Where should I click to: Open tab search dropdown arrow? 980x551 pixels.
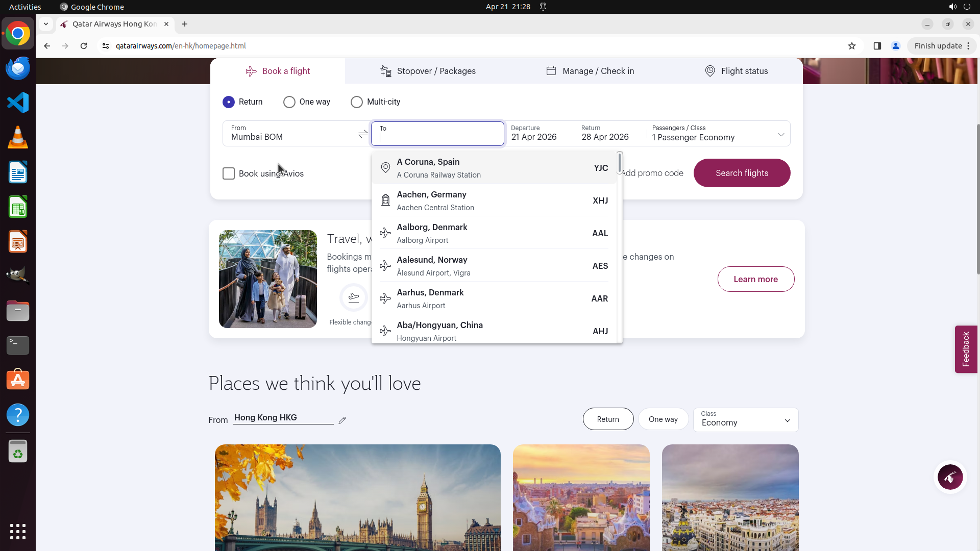click(46, 24)
